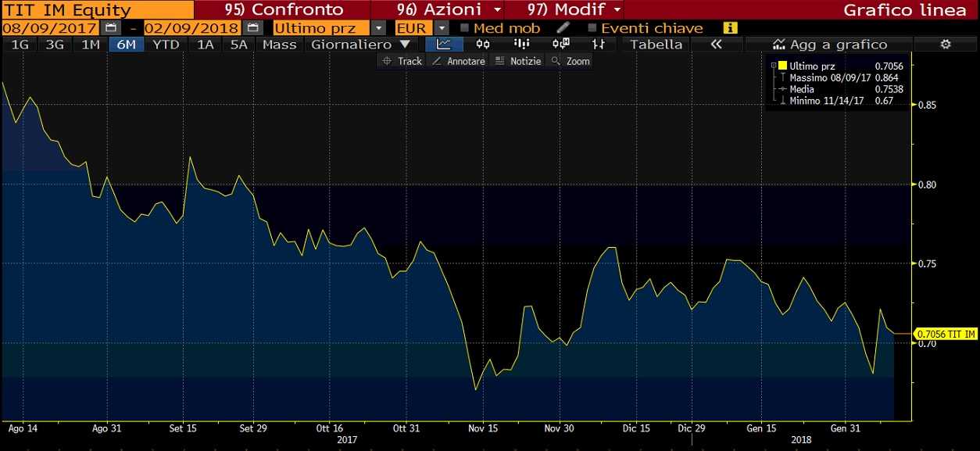The height and width of the screenshot is (451, 980).
Task: Open the start date calendar picker
Action: pos(112,27)
